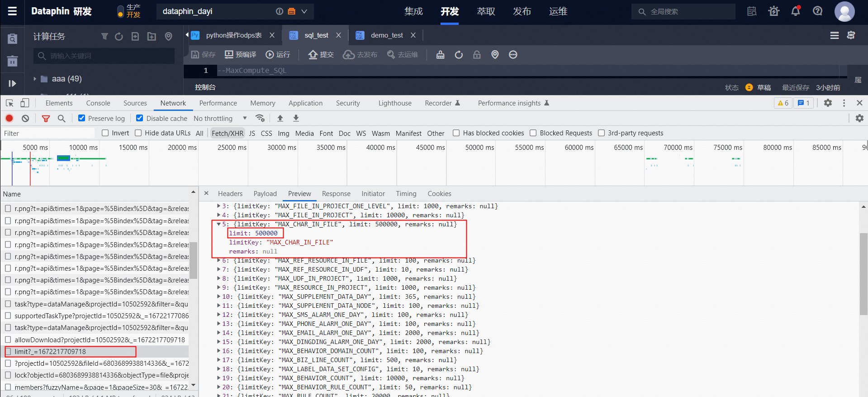Open the Response tab
Screen dimensions: 868x397
(x=336, y=194)
